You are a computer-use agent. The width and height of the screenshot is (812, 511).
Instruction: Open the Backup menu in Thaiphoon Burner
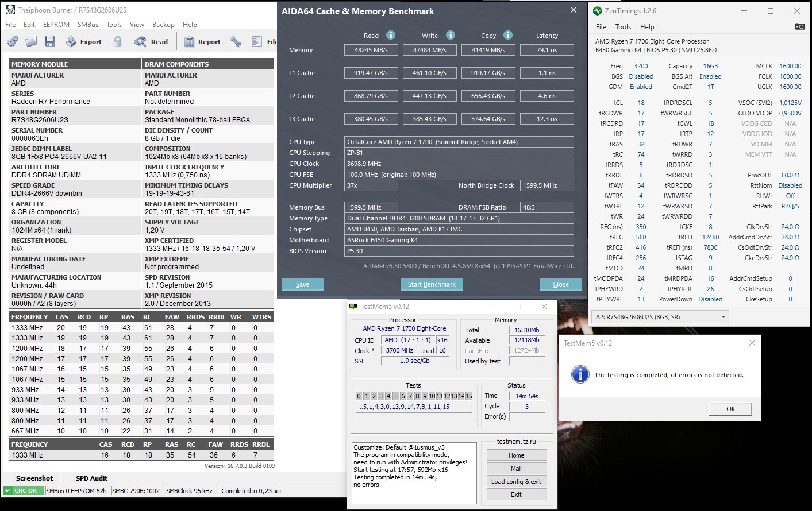click(x=163, y=25)
